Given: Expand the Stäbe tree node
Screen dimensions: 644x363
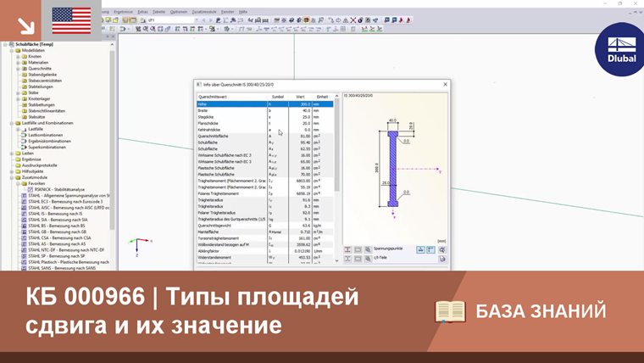Looking at the screenshot, I should click(18, 93).
